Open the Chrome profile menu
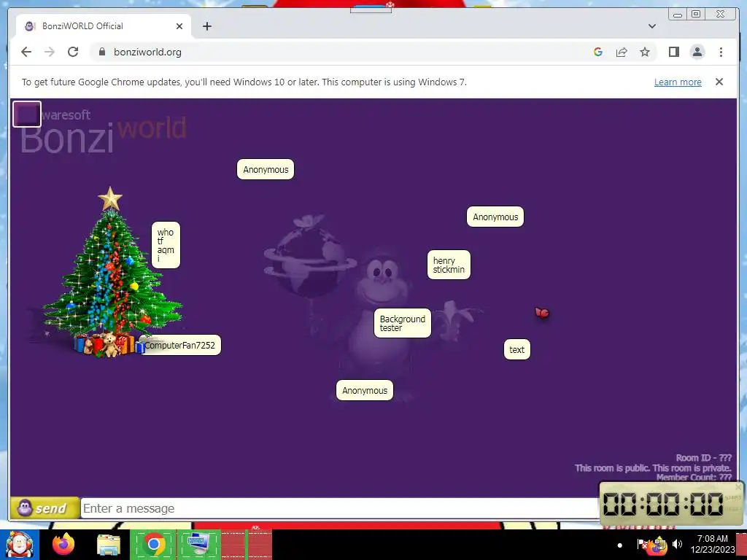Image resolution: width=747 pixels, height=560 pixels. point(697,52)
